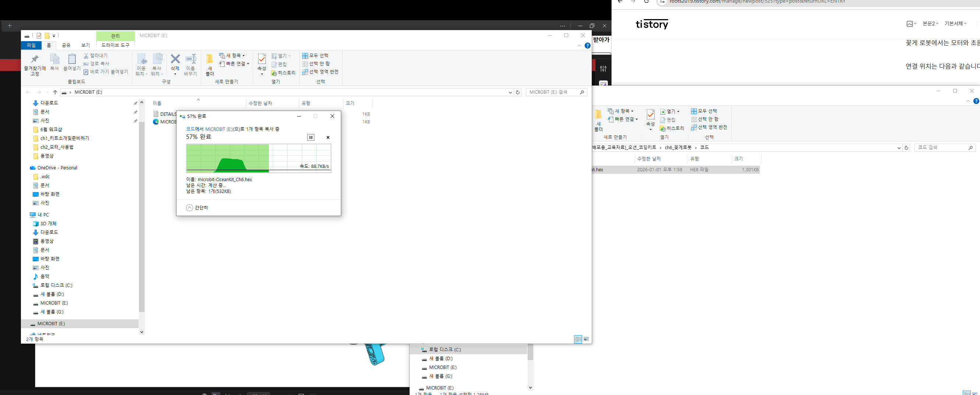980x395 pixels.
Task: Cancel the copy with the small X
Action: click(x=328, y=137)
